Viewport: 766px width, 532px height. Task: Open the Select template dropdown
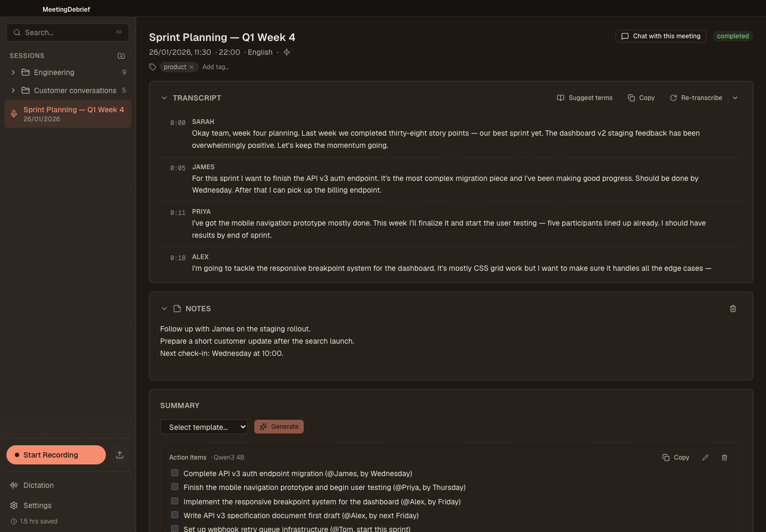pyautogui.click(x=204, y=427)
